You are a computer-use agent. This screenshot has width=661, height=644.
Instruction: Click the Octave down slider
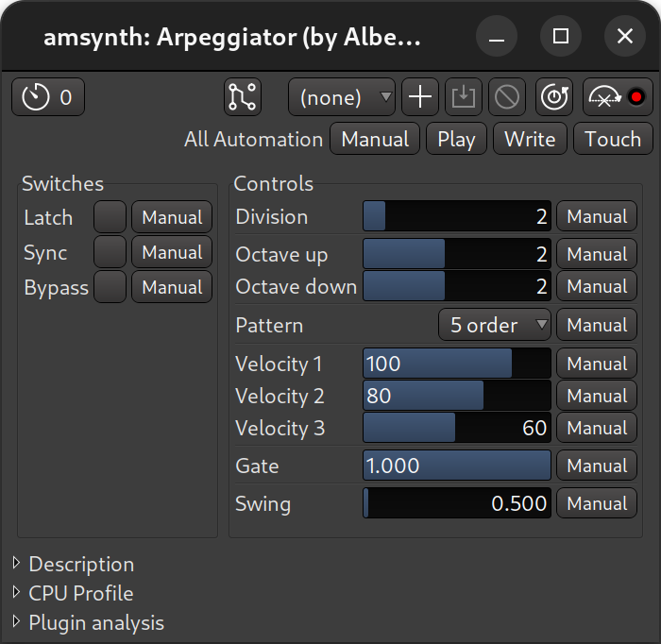click(457, 286)
